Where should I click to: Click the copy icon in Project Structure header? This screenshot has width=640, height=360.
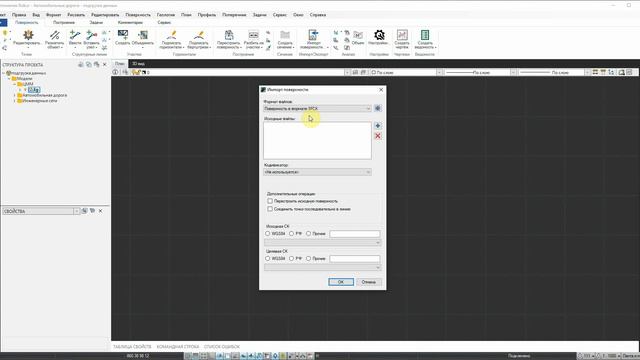pos(89,64)
